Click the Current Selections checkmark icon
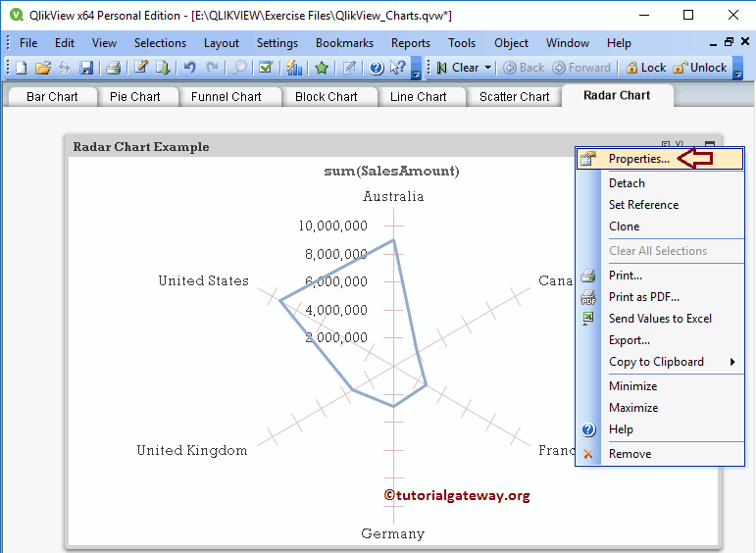The width and height of the screenshot is (756, 553). [266, 68]
